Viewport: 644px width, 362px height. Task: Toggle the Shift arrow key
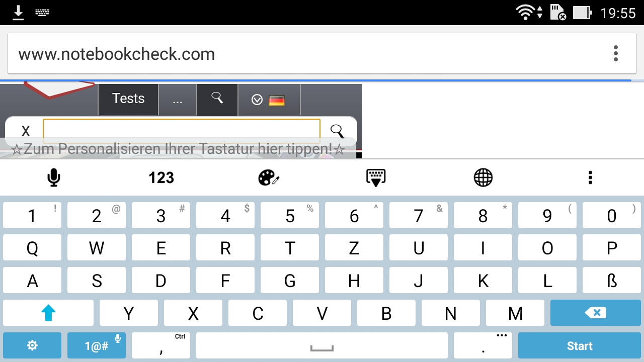48,313
